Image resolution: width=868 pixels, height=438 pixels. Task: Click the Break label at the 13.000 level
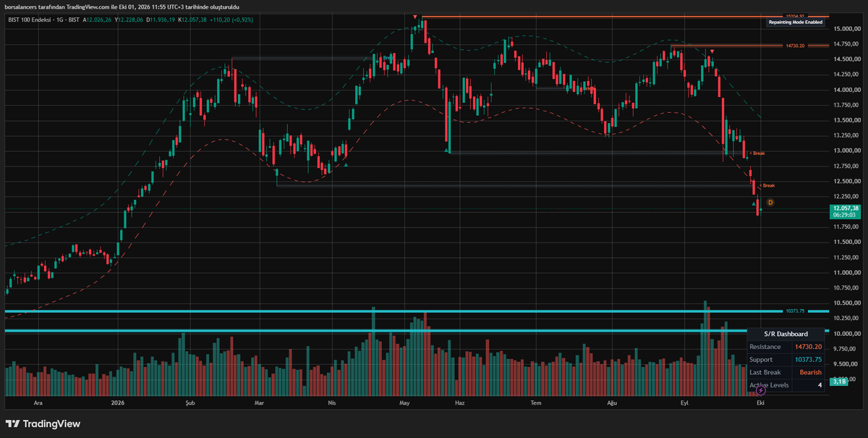758,153
